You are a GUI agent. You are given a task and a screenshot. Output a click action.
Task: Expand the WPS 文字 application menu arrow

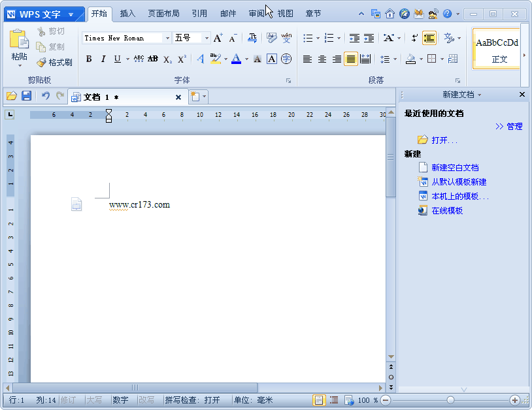[71, 14]
